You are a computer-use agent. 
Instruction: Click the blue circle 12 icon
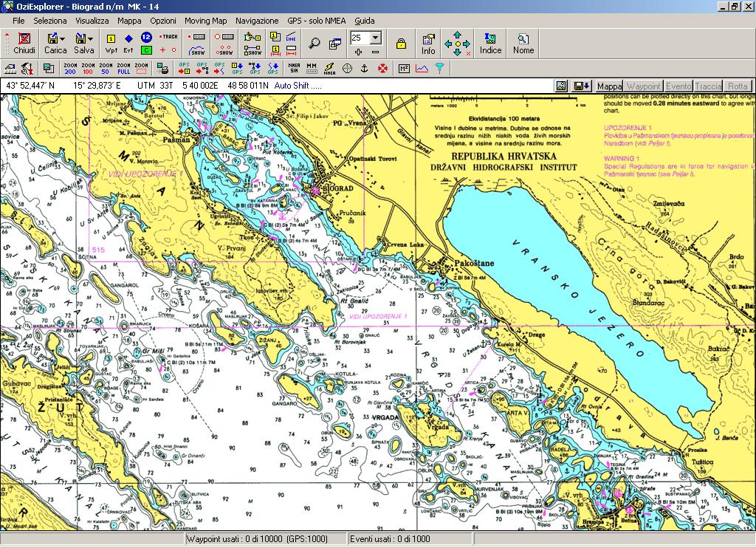[147, 37]
